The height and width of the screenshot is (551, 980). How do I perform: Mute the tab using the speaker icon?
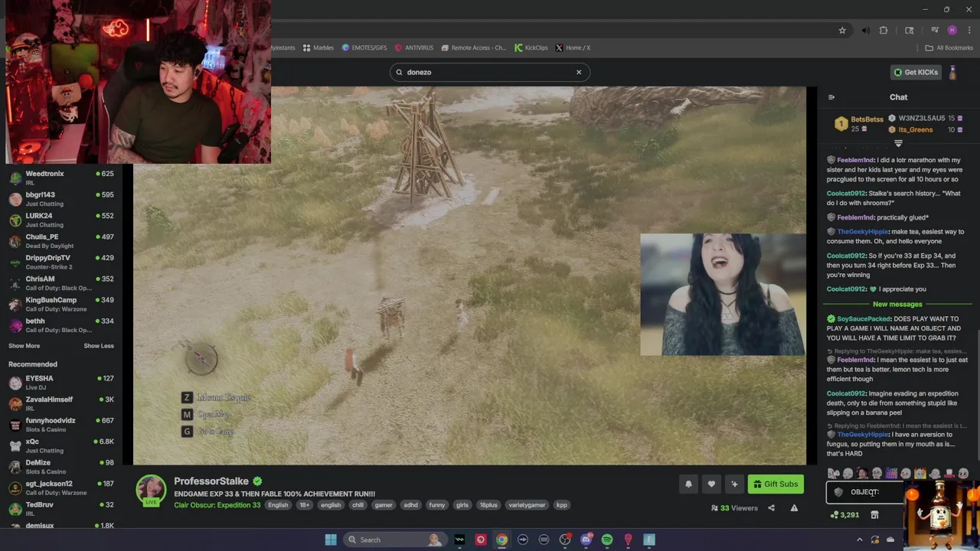[x=865, y=31]
